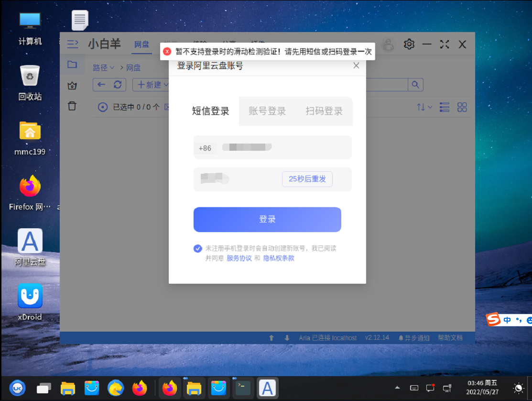Open the favorites crown icon in sidebar
532x401 pixels.
72,86
